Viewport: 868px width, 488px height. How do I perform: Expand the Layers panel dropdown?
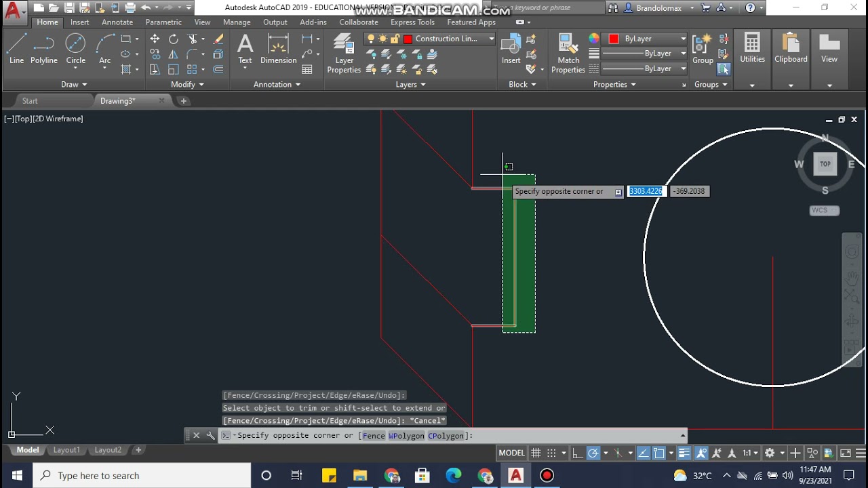point(411,85)
